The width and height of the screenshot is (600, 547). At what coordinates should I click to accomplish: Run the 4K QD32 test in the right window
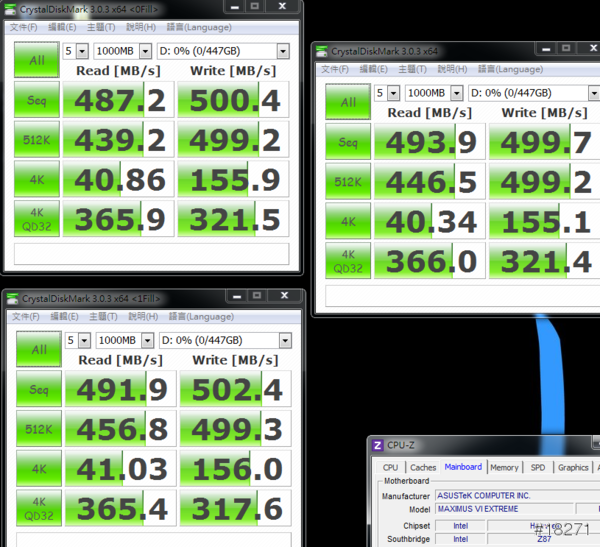(348, 261)
